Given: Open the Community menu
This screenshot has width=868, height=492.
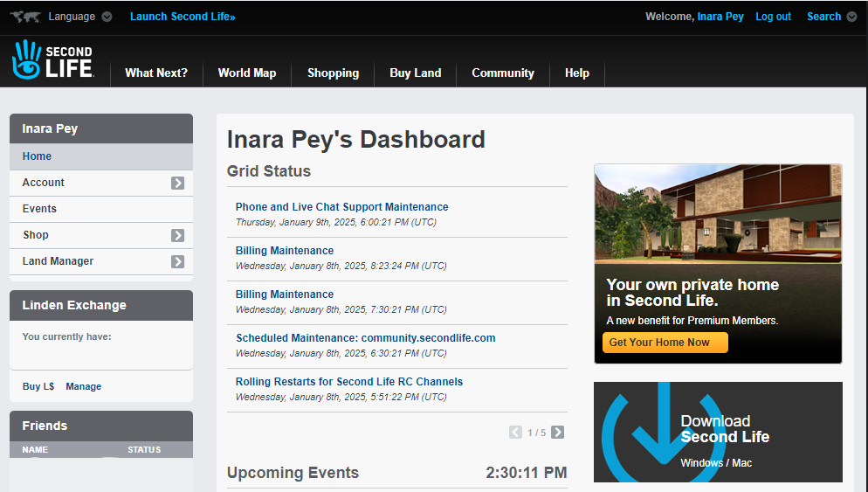Looking at the screenshot, I should (502, 73).
